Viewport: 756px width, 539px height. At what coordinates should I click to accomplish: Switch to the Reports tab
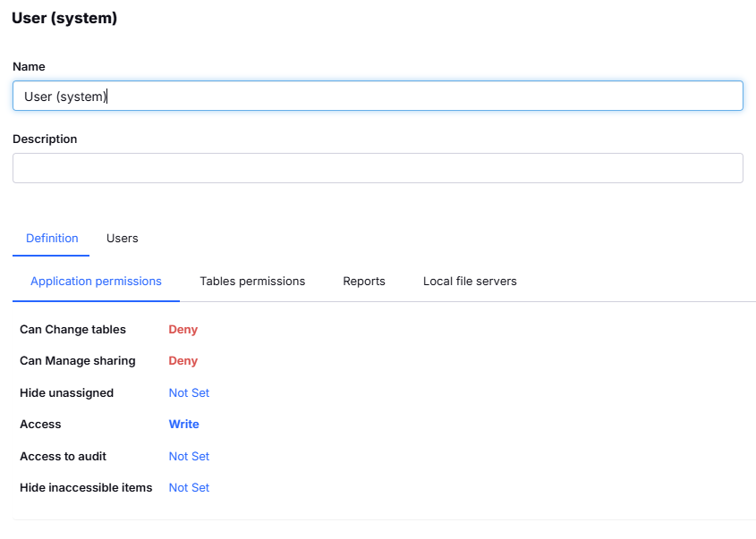coord(364,282)
